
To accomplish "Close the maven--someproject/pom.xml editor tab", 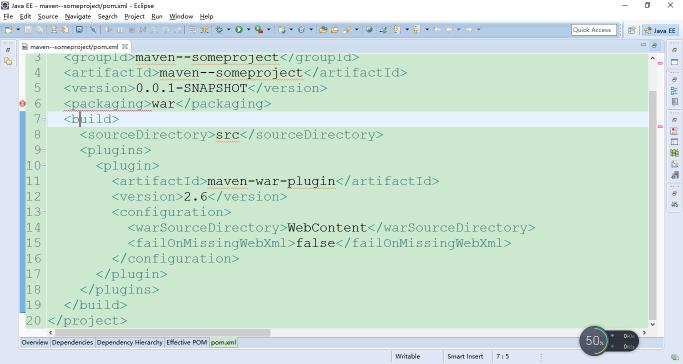I will [125, 46].
